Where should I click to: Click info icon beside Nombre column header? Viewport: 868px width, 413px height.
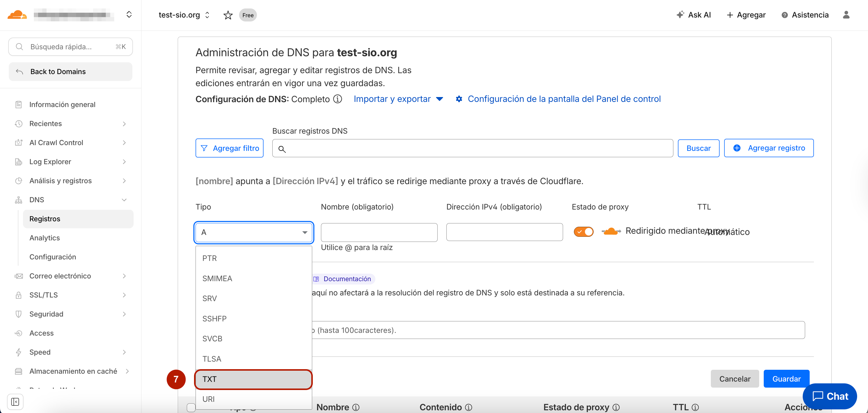(356, 407)
